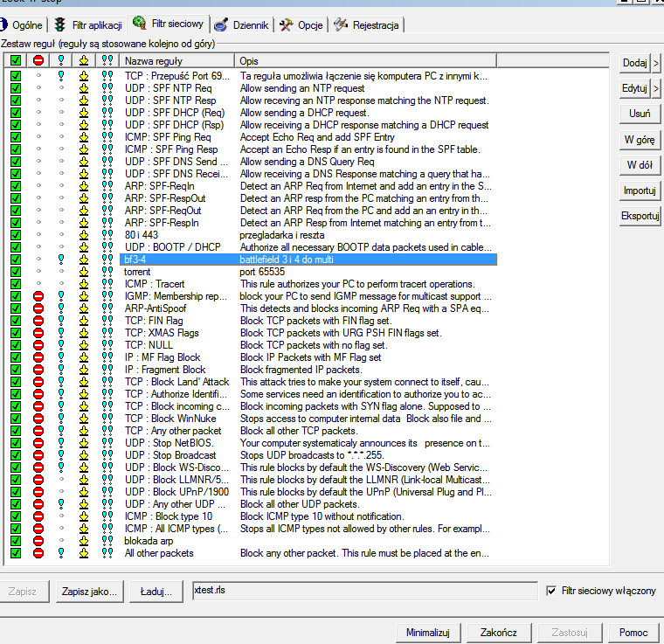Click the 'Nazwa reguły' column header to sort
This screenshot has width=664, height=644.
point(177,61)
